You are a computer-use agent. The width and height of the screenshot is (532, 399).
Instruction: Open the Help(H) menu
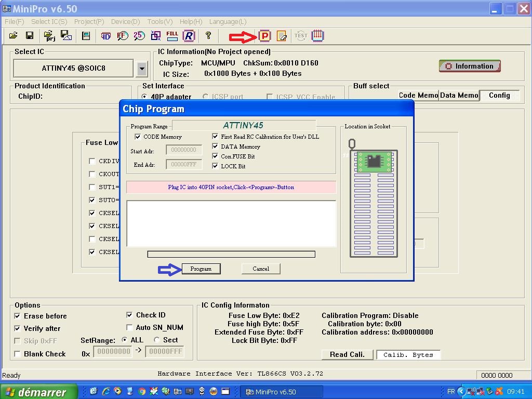click(x=191, y=22)
